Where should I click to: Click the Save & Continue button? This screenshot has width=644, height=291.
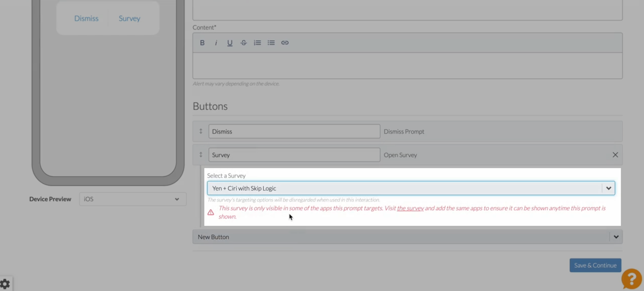click(x=595, y=265)
